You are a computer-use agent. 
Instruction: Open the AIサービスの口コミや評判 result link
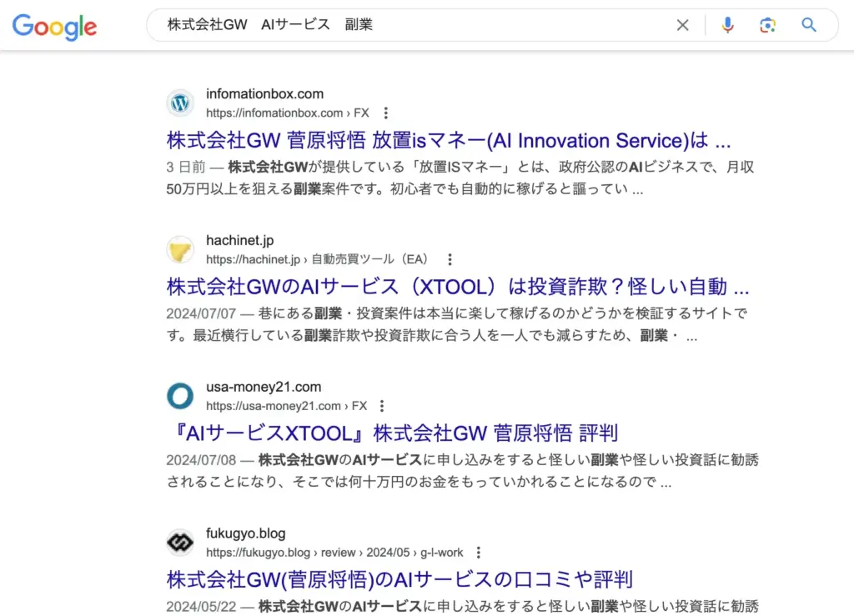click(x=399, y=579)
